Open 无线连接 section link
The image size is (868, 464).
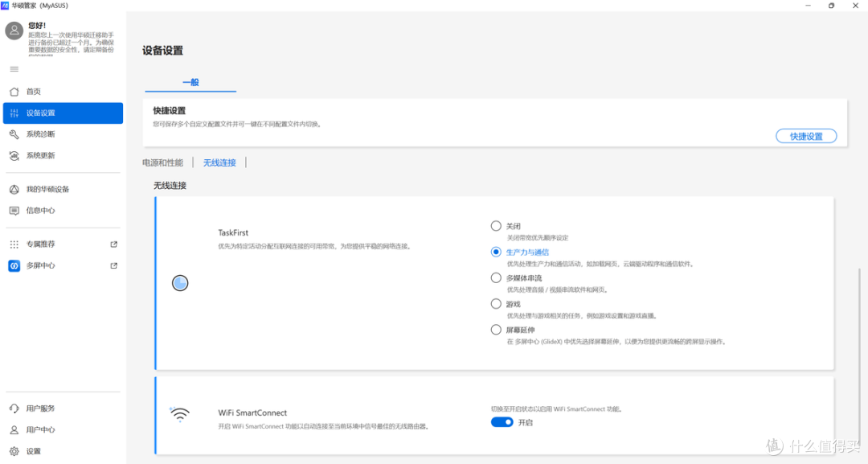(219, 162)
